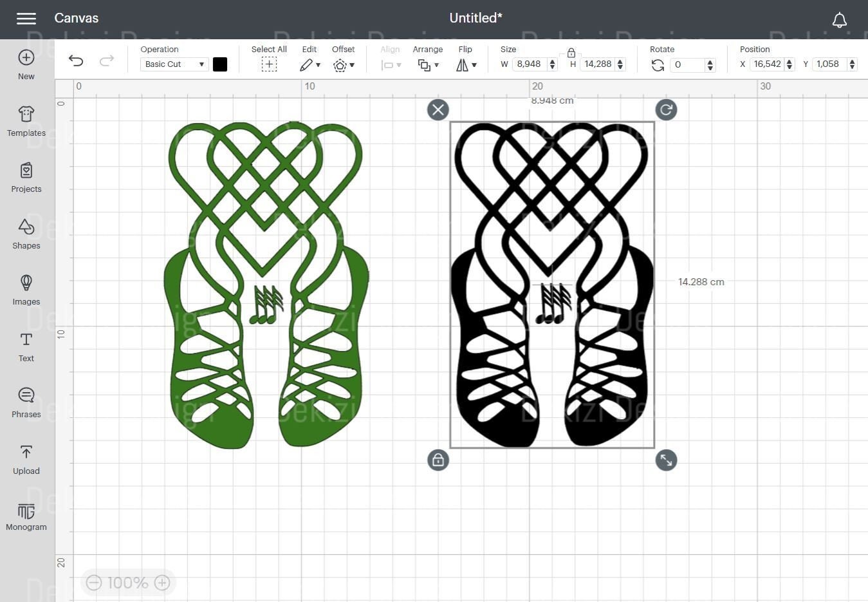Create a New project
868x602 pixels.
26,65
